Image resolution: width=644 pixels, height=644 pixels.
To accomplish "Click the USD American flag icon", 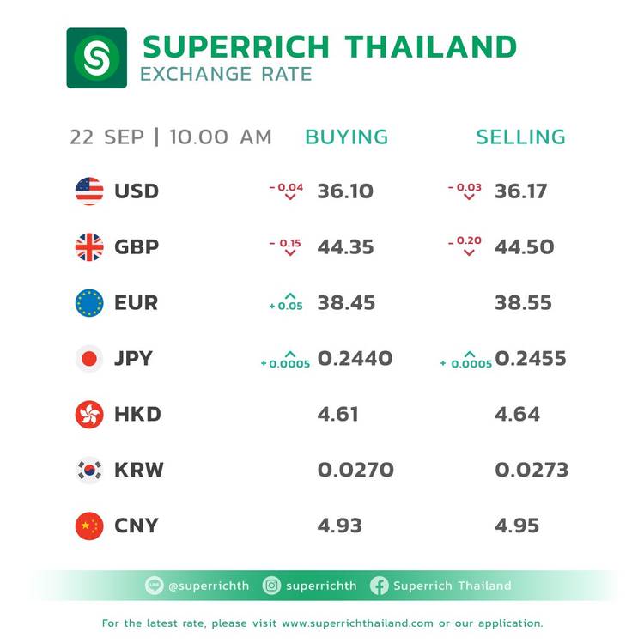I will 89,191.
